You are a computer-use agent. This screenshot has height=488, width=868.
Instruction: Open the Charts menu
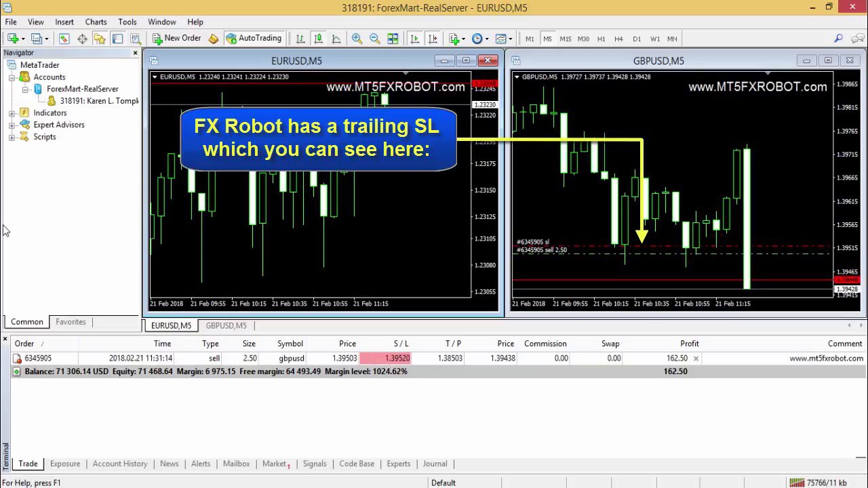click(x=96, y=22)
